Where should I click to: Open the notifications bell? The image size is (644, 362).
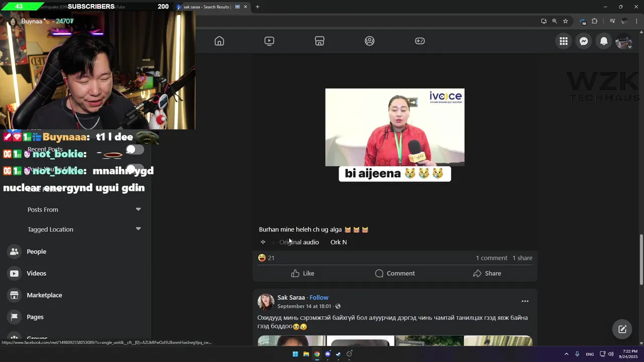(x=604, y=41)
